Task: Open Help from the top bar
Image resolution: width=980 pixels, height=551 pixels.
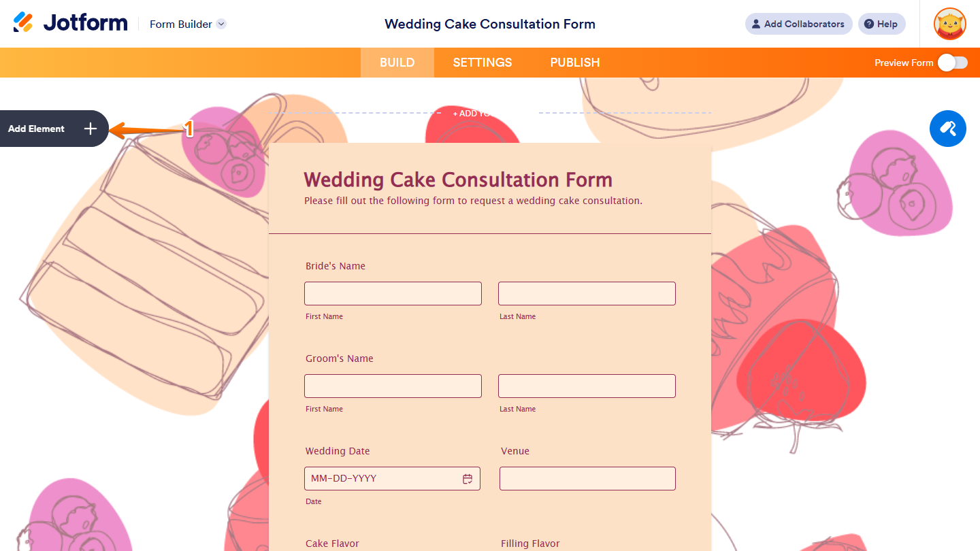Action: (881, 24)
